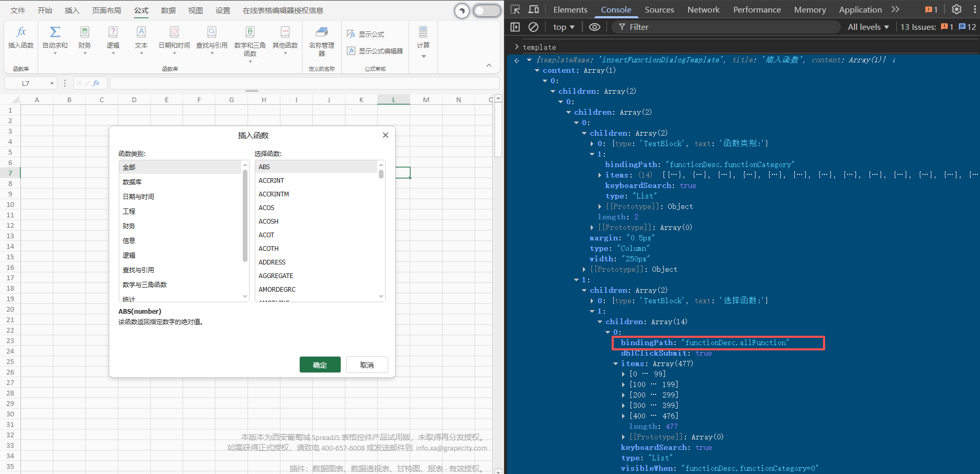This screenshot has width=980, height=474.
Task: Clear the console with the clear icon
Action: [x=533, y=27]
